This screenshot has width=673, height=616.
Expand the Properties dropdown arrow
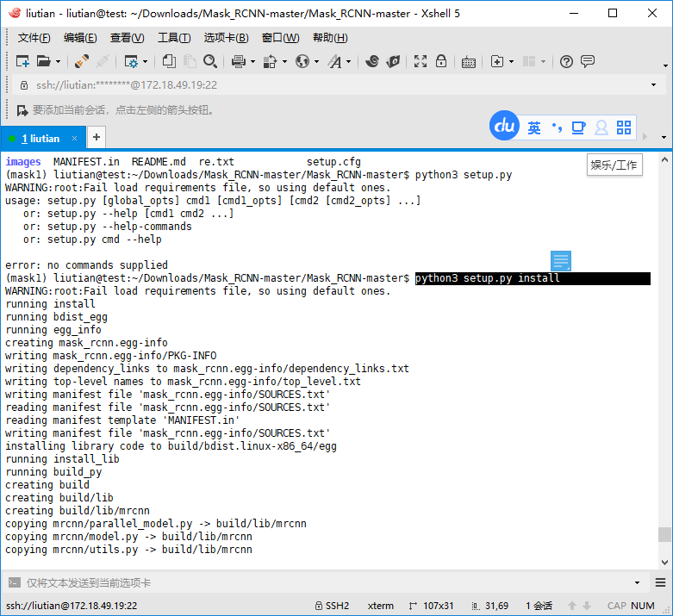145,62
